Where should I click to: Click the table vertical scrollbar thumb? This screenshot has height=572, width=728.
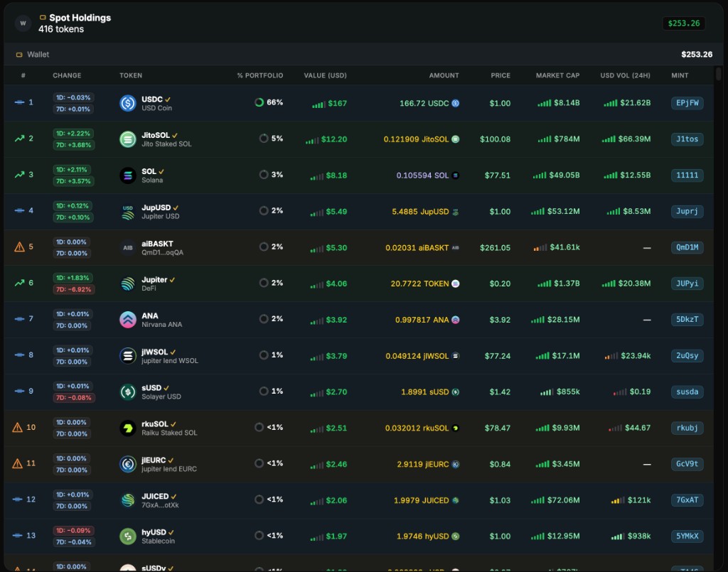coord(718,74)
